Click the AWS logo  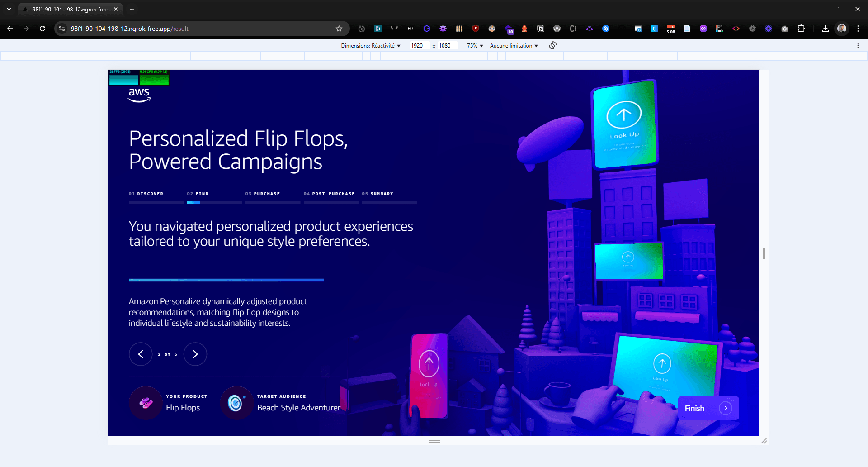(x=139, y=95)
